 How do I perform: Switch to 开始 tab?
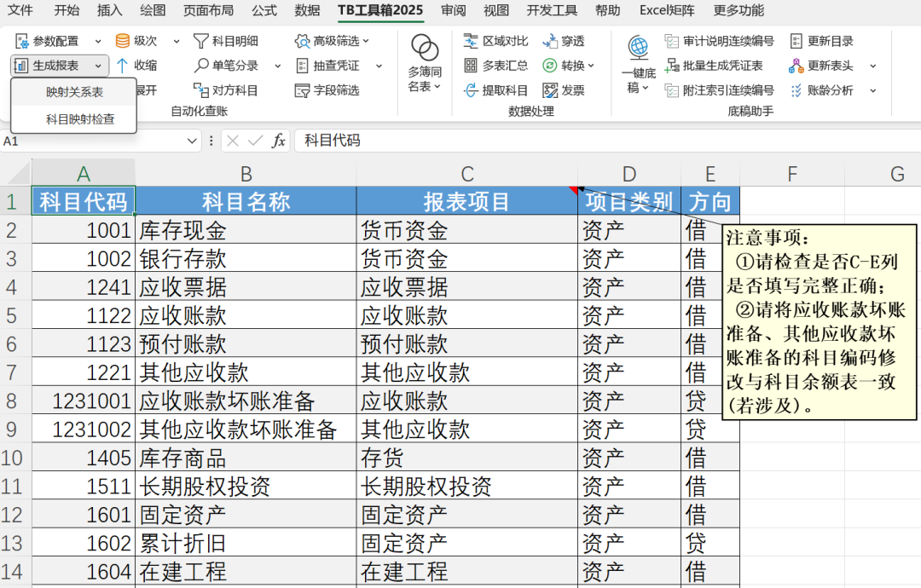(67, 10)
